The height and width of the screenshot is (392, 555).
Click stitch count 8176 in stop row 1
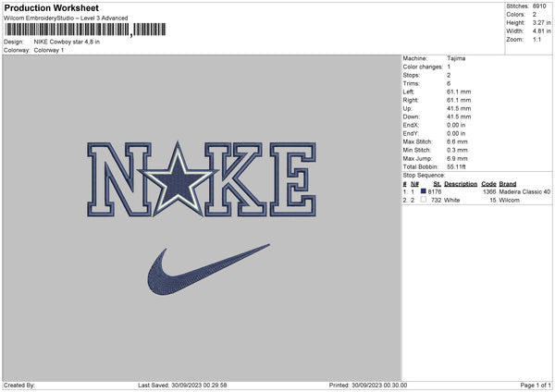tap(435, 191)
